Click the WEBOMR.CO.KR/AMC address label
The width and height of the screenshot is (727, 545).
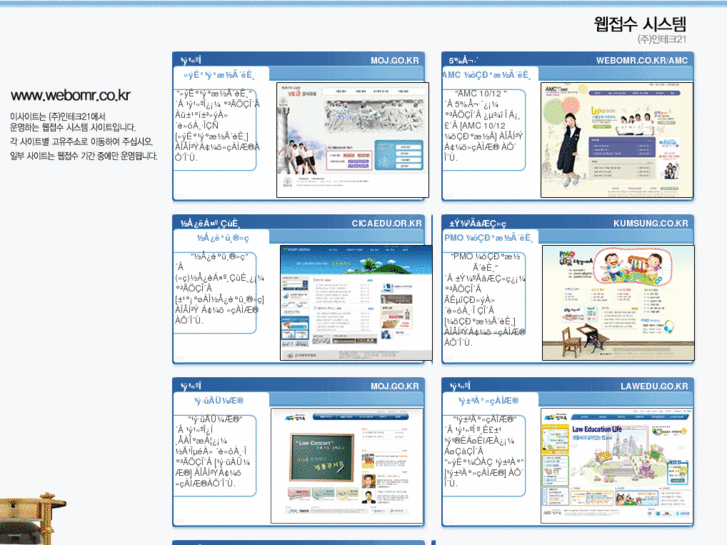click(642, 60)
